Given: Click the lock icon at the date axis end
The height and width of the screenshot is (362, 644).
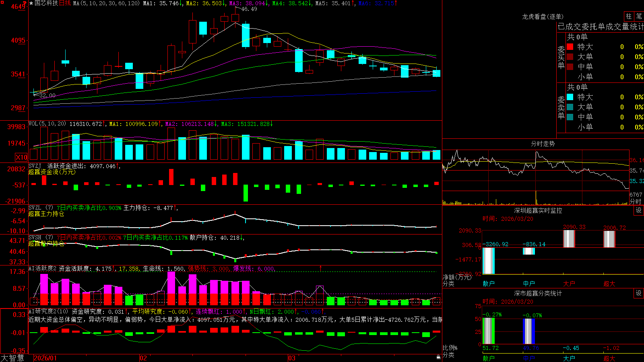Looking at the screenshot, I should (x=438, y=357).
